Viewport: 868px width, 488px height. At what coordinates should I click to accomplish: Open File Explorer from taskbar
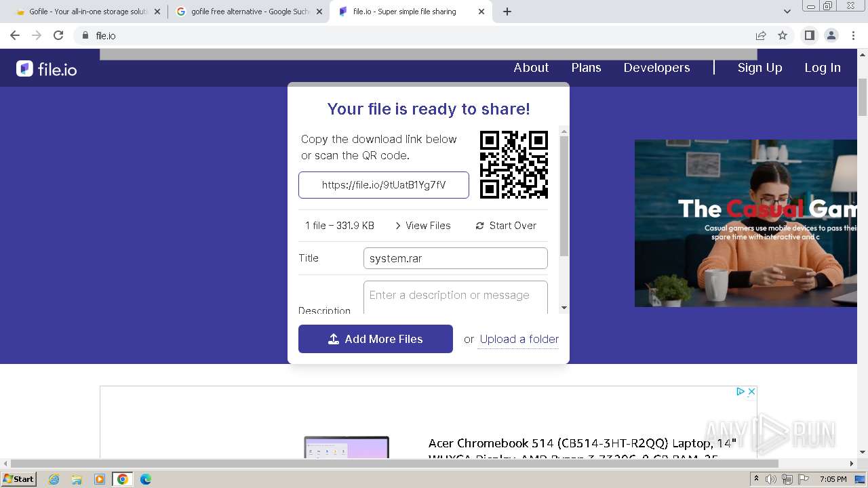(x=77, y=479)
